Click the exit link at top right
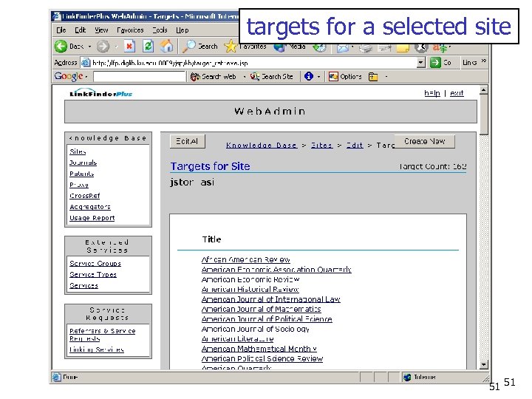 coord(457,93)
